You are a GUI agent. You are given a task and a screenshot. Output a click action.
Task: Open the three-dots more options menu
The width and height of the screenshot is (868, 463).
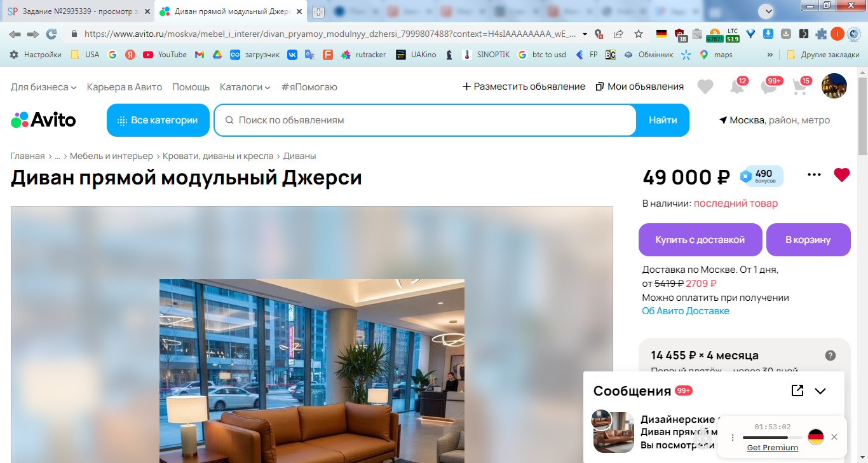(x=814, y=175)
